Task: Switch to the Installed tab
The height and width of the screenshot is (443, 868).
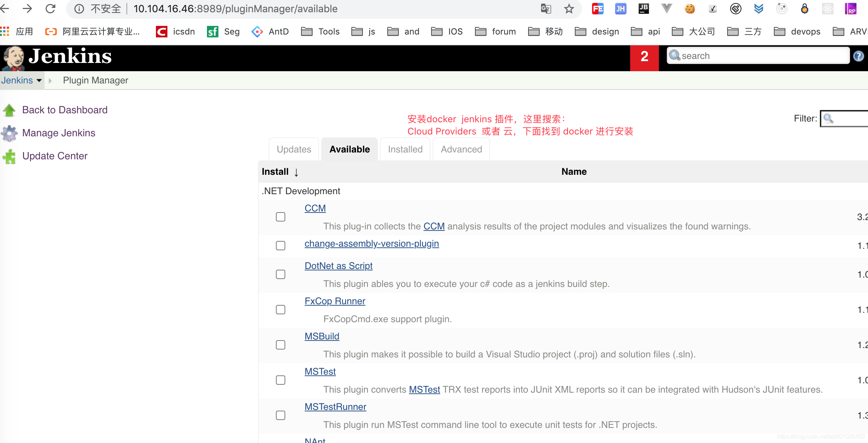Action: pos(405,149)
